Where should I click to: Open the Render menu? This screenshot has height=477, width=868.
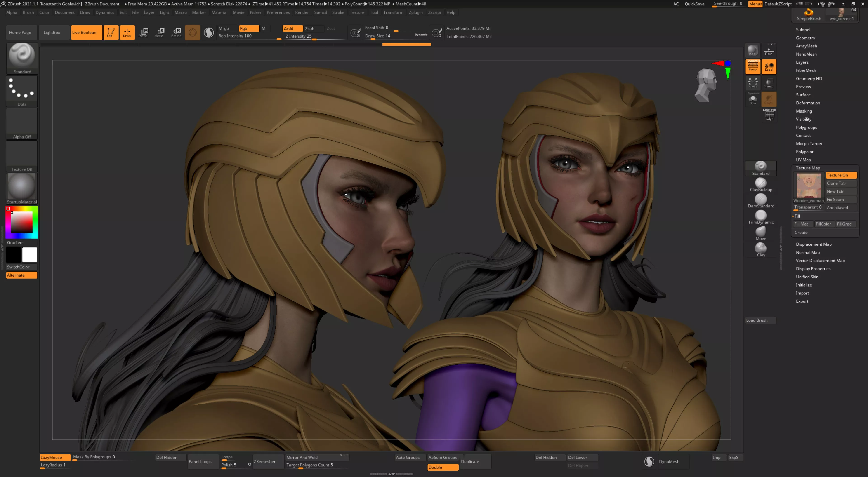302,12
